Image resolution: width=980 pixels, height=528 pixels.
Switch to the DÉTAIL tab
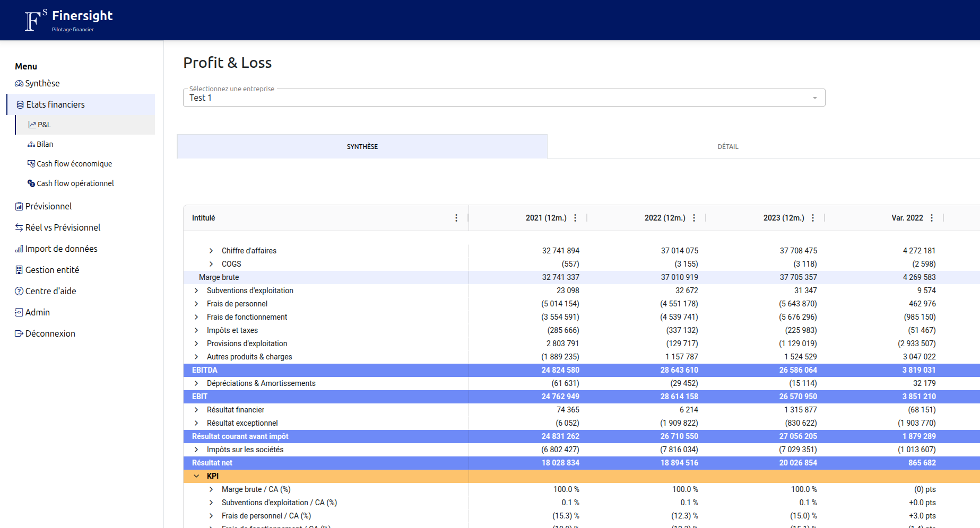coord(727,147)
